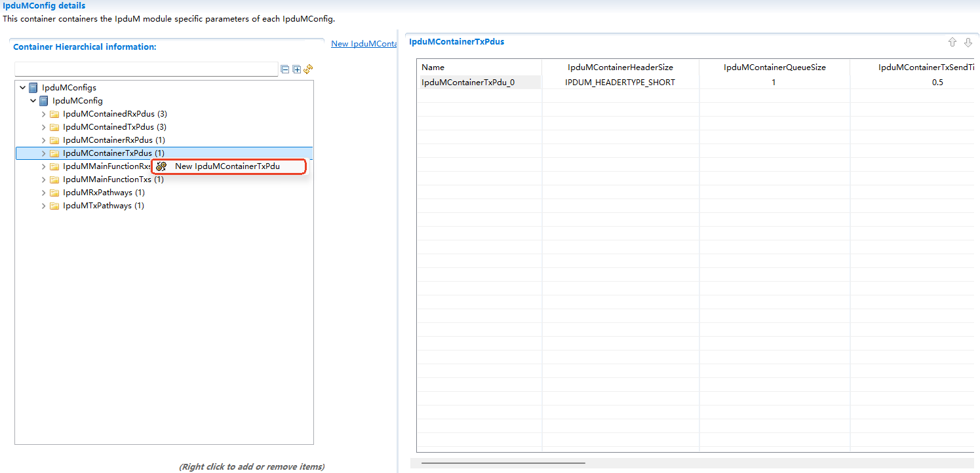This screenshot has height=473, width=980.
Task: Collapse the IpduMConfig tree node
Action: pos(33,100)
